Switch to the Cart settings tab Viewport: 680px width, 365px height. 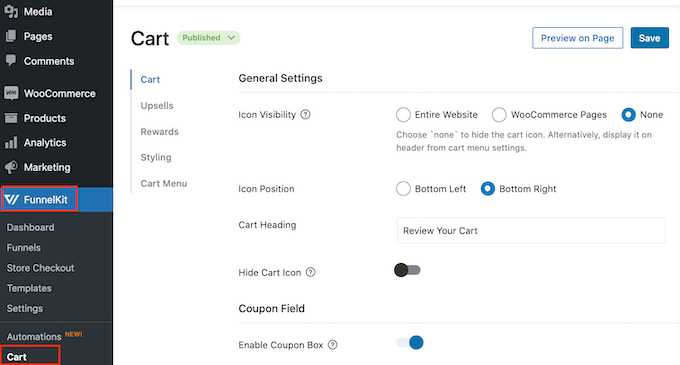point(150,79)
